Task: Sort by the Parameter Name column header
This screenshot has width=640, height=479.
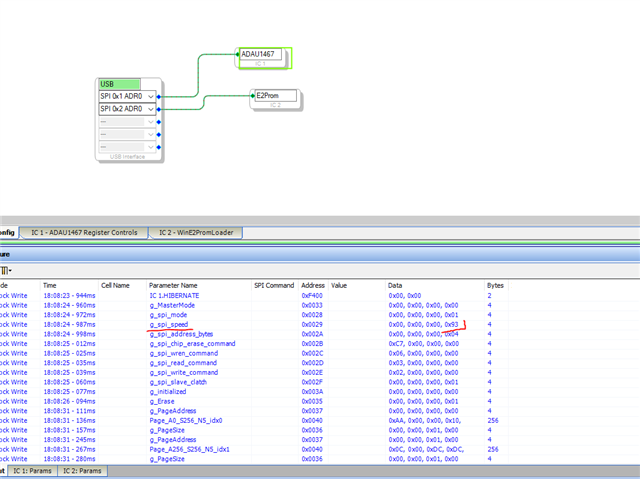Action: (198, 285)
